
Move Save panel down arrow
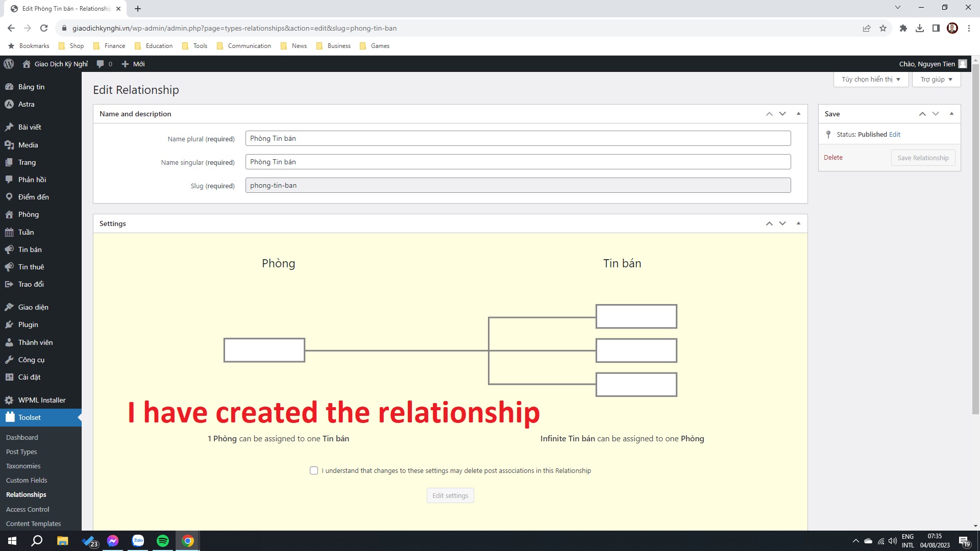(936, 114)
